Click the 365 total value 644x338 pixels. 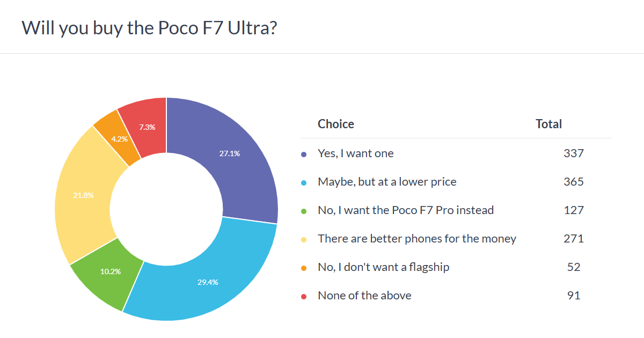click(x=574, y=182)
